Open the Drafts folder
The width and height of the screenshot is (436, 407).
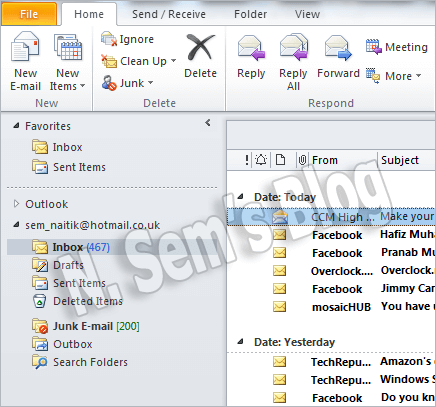tap(58, 265)
